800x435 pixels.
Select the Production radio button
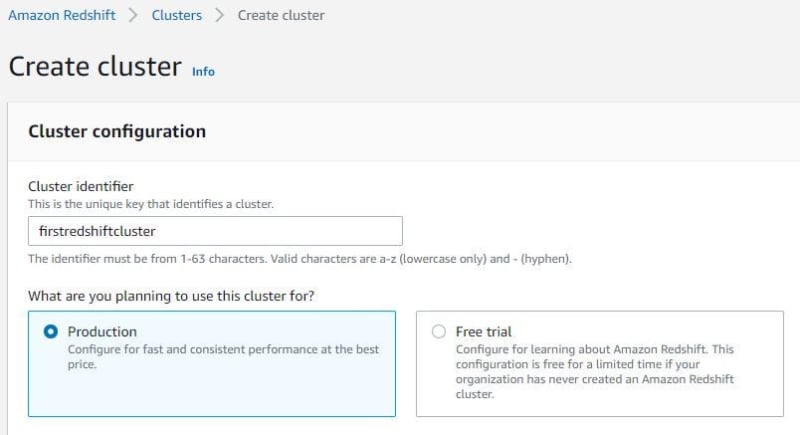pyautogui.click(x=51, y=331)
